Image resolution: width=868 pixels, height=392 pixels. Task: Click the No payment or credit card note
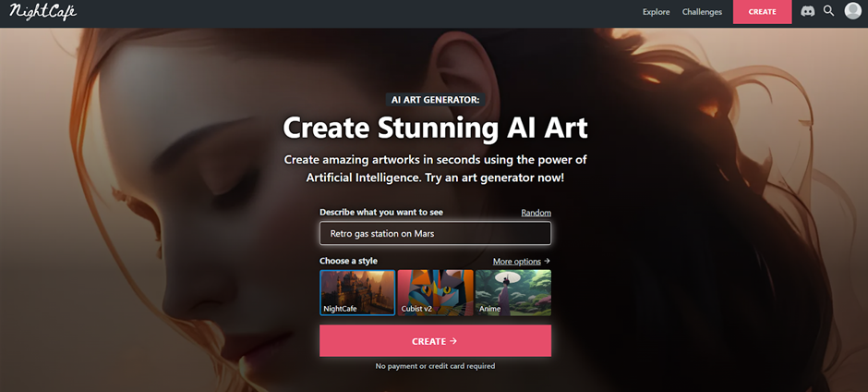pyautogui.click(x=435, y=366)
